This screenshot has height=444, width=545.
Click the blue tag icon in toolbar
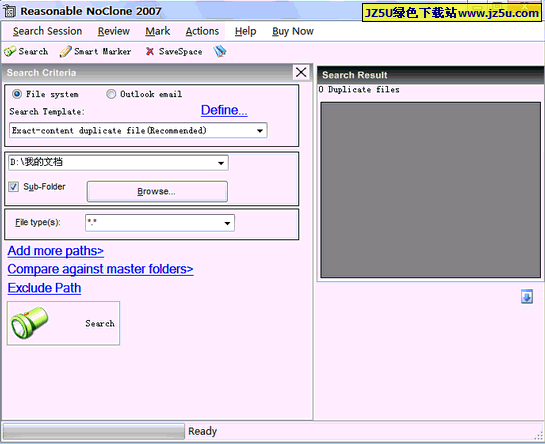[220, 51]
